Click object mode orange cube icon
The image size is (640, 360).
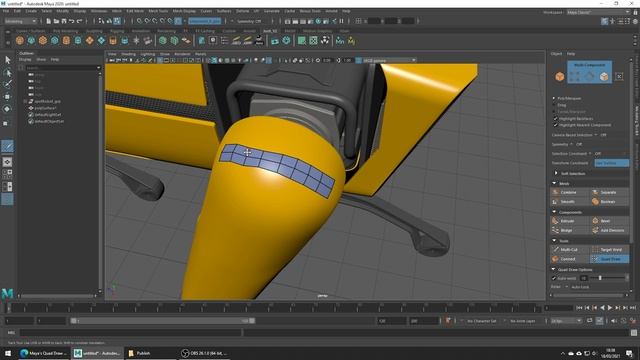point(560,76)
